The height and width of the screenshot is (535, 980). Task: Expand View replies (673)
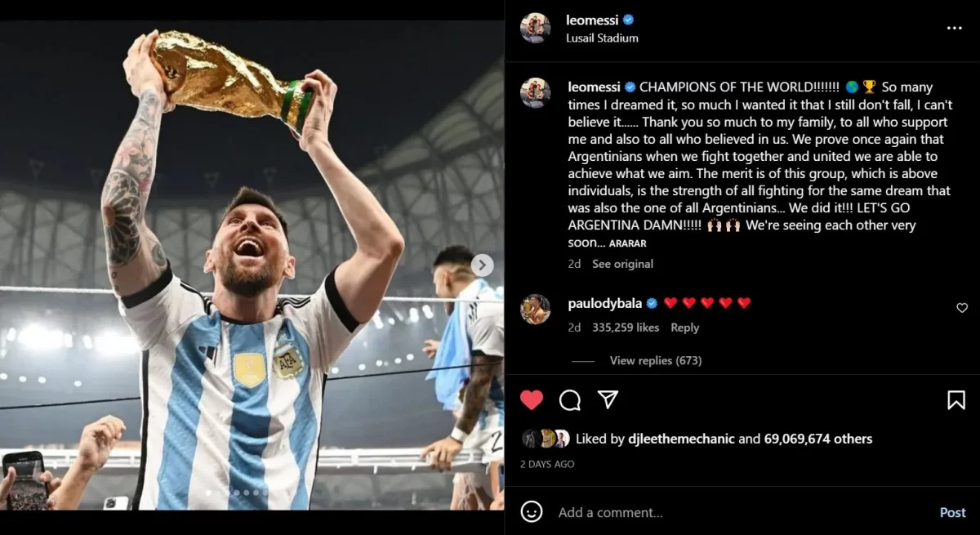tap(655, 360)
